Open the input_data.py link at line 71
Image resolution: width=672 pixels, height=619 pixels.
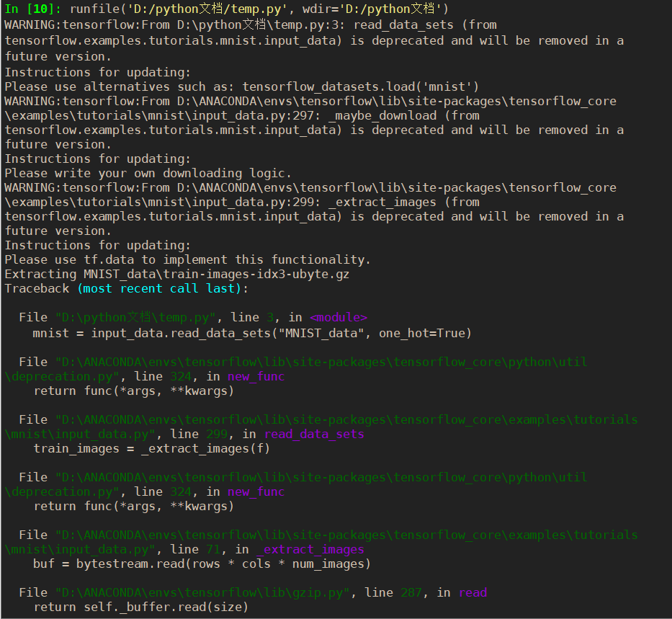(x=321, y=543)
